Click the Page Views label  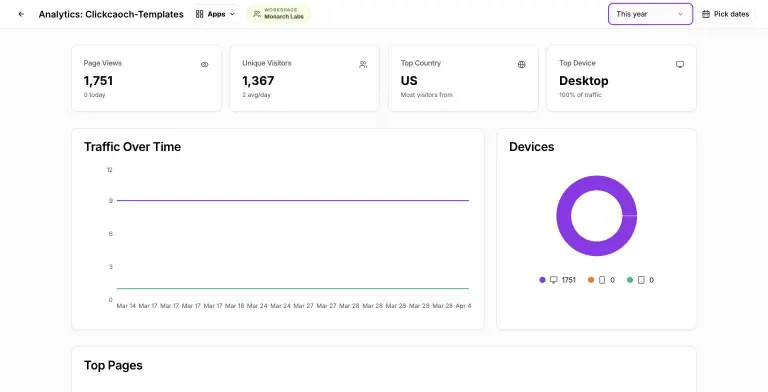102,63
